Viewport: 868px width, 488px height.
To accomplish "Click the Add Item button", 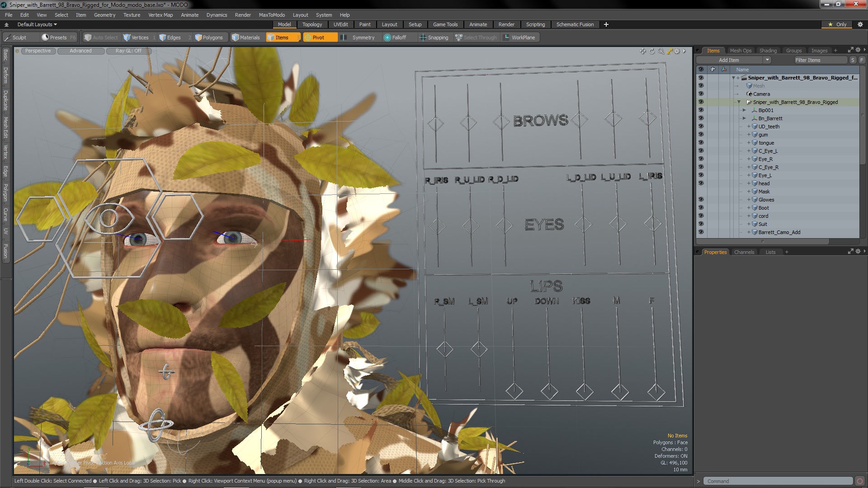I will point(729,60).
